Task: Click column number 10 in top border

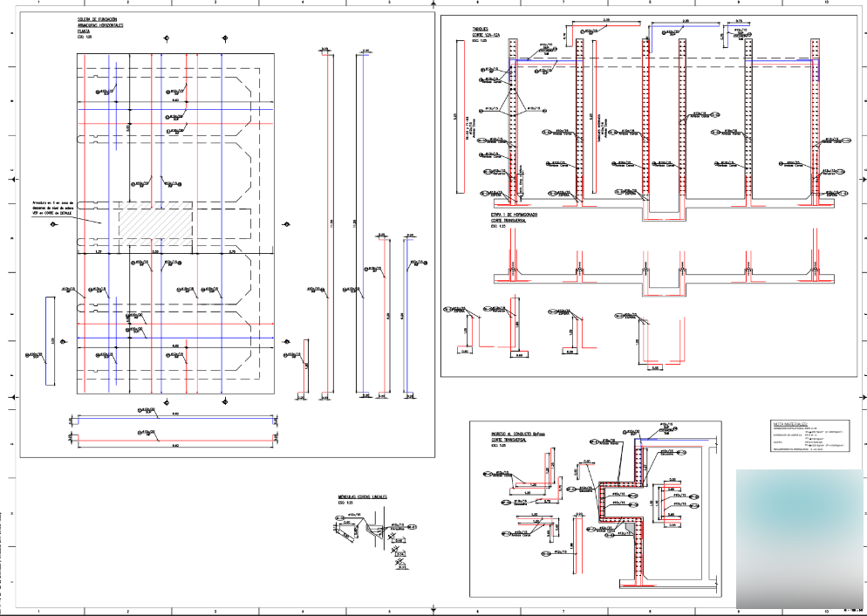Action: pos(824,3)
